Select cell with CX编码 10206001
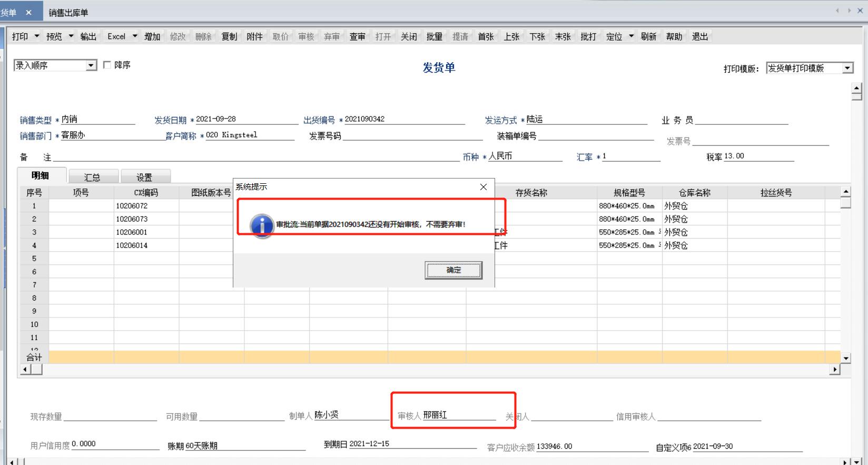This screenshot has width=868, height=465. 146,232
